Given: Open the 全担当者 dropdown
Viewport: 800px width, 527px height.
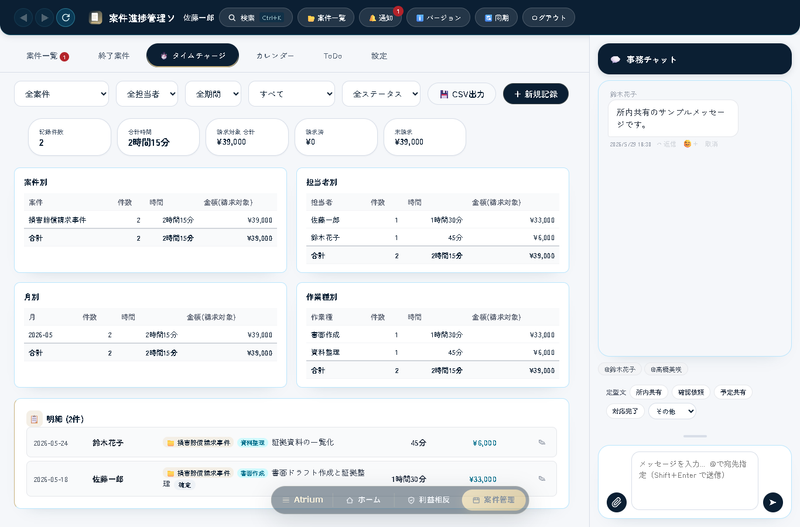Looking at the screenshot, I should [147, 94].
